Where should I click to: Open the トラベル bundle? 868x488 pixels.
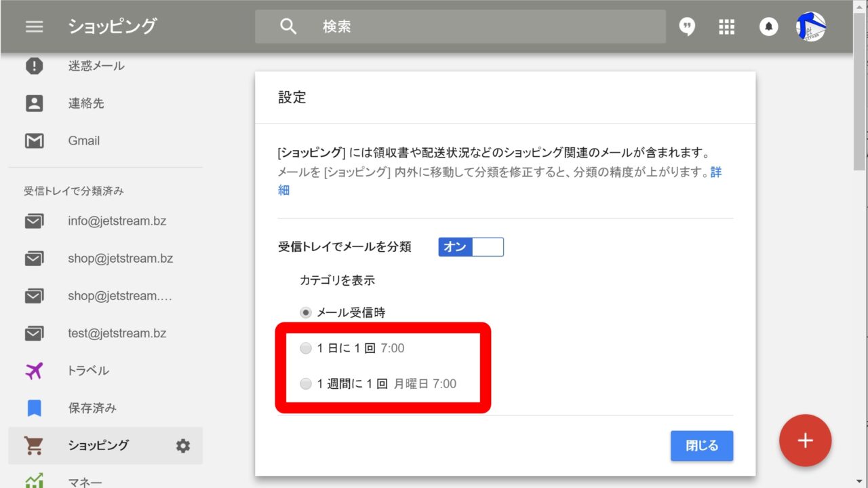tap(88, 371)
